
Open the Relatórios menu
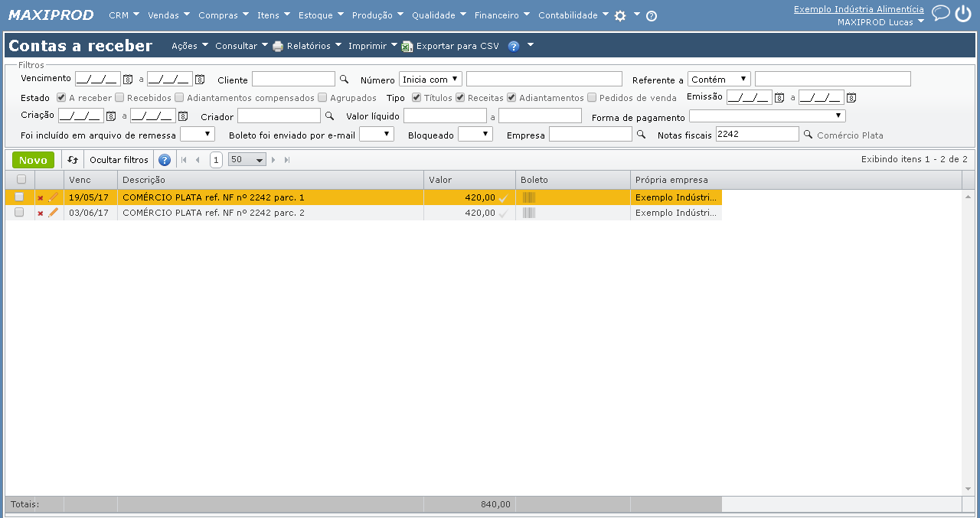click(x=307, y=46)
